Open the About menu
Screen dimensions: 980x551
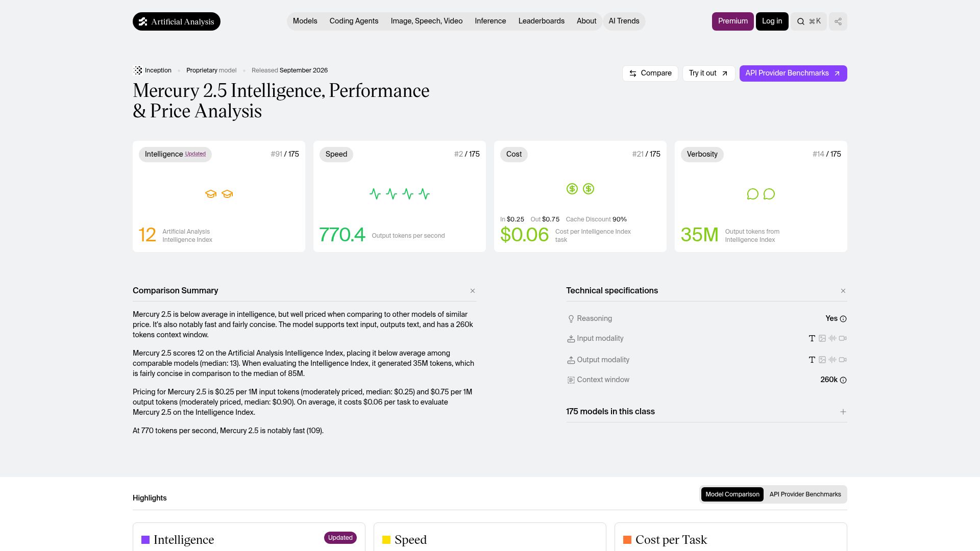[586, 21]
